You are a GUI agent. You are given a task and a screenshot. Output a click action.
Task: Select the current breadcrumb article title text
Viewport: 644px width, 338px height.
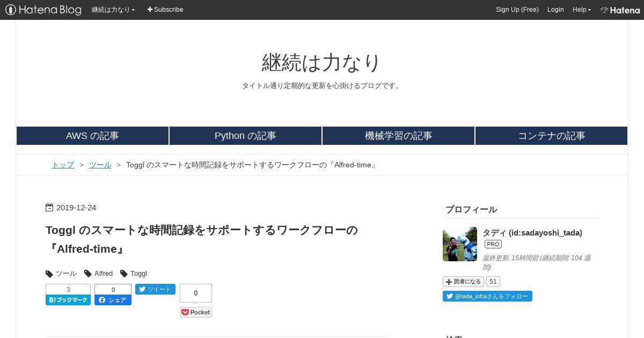(x=252, y=165)
